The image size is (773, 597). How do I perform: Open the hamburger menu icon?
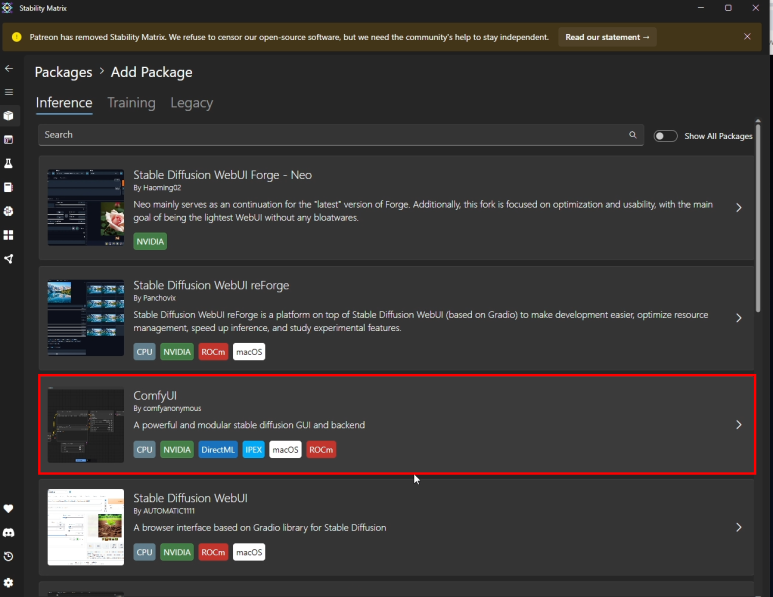pos(9,92)
